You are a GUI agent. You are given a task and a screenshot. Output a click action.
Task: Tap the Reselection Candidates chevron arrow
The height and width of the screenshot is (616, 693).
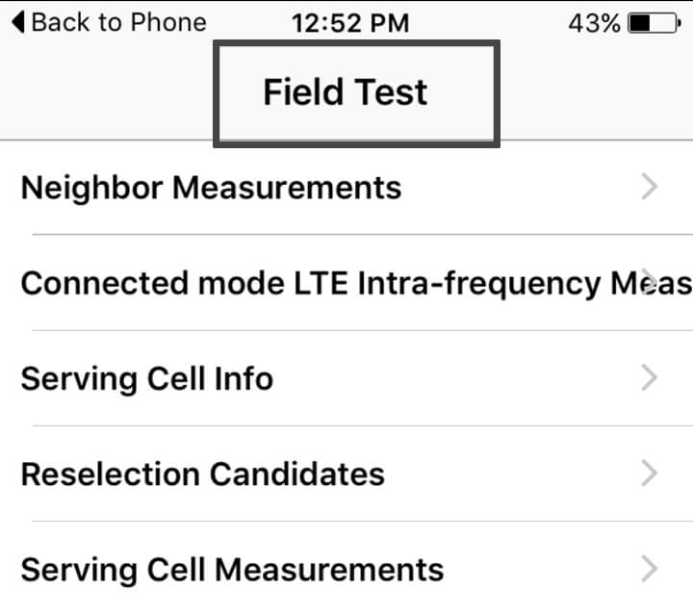point(650,474)
